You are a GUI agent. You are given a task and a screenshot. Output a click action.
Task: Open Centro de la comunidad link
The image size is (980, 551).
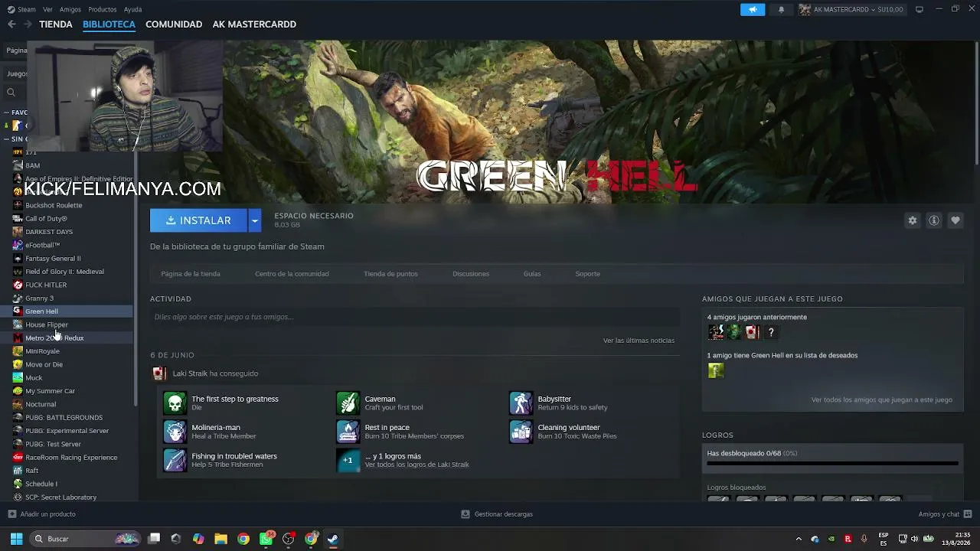(x=292, y=274)
